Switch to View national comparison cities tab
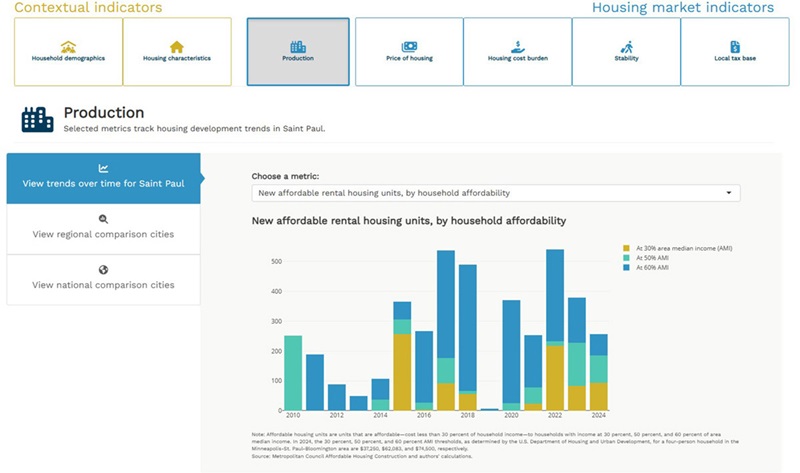 tap(103, 280)
